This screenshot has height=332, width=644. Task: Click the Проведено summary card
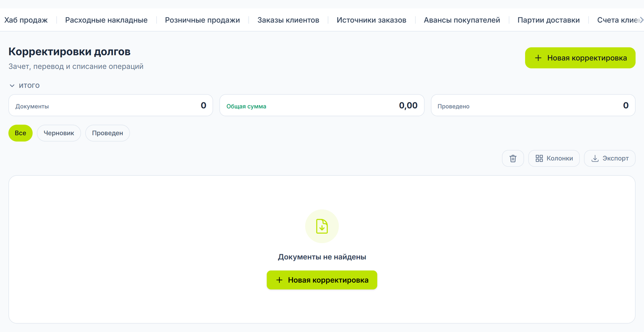[533, 106]
